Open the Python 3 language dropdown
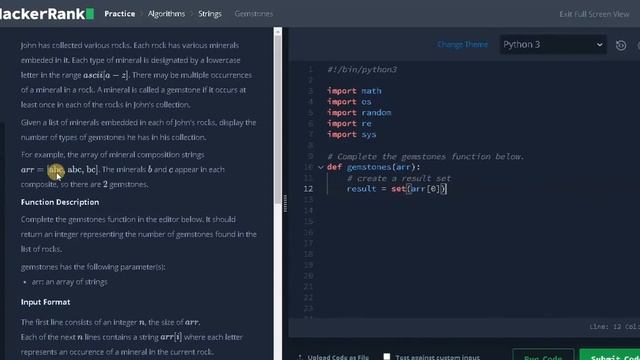 pyautogui.click(x=553, y=44)
